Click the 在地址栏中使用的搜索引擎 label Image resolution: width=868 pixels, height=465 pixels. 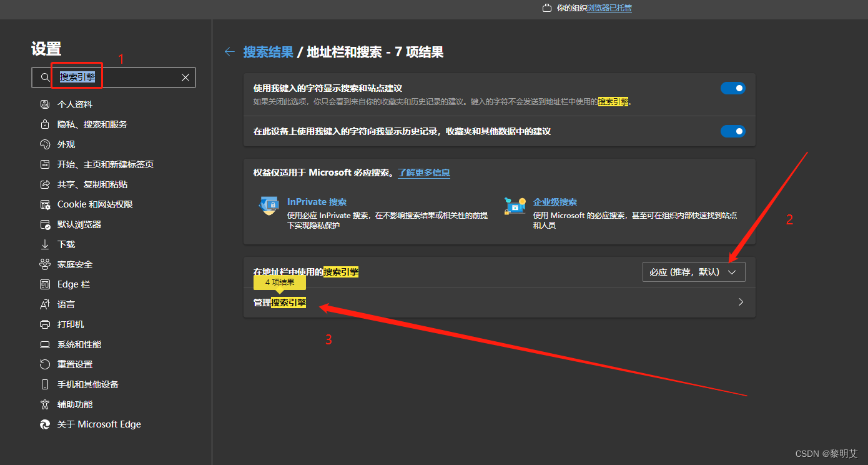point(306,272)
